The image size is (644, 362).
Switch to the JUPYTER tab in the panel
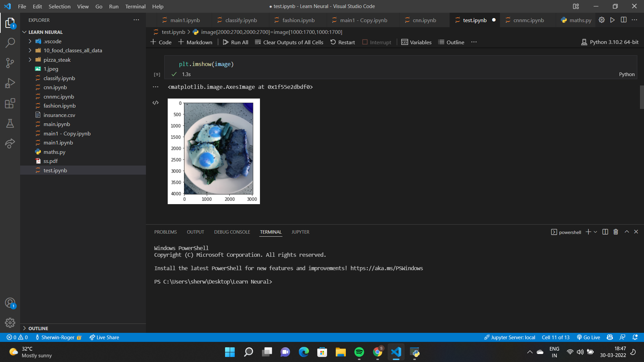point(300,232)
